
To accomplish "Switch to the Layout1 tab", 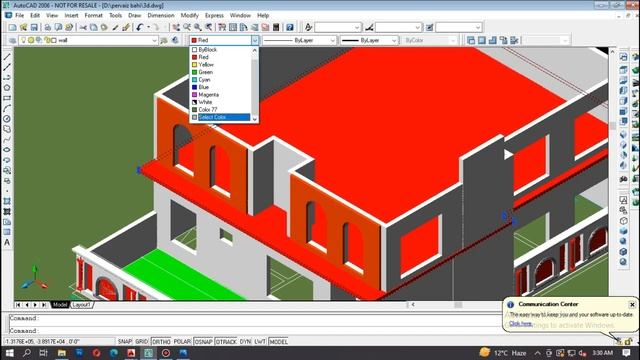I will (x=82, y=305).
